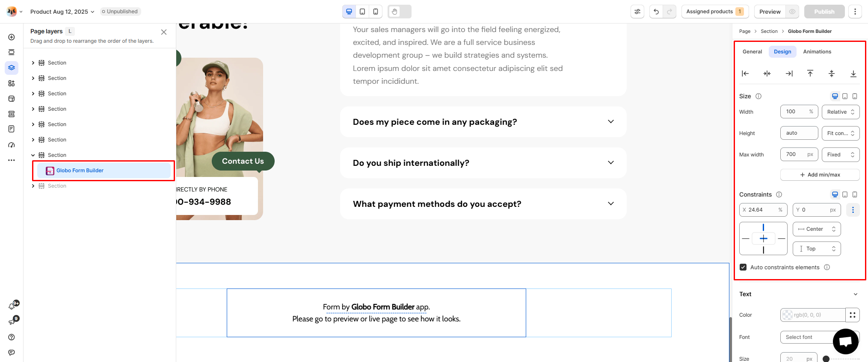Viewport: 868px width, 362px height.
Task: Collapse the Text section in design panel
Action: pyautogui.click(x=856, y=294)
